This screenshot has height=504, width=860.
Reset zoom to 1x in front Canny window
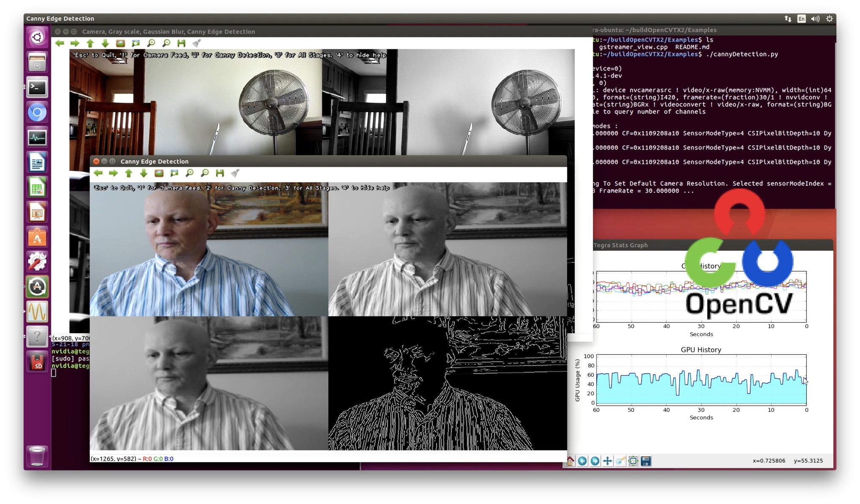[159, 173]
